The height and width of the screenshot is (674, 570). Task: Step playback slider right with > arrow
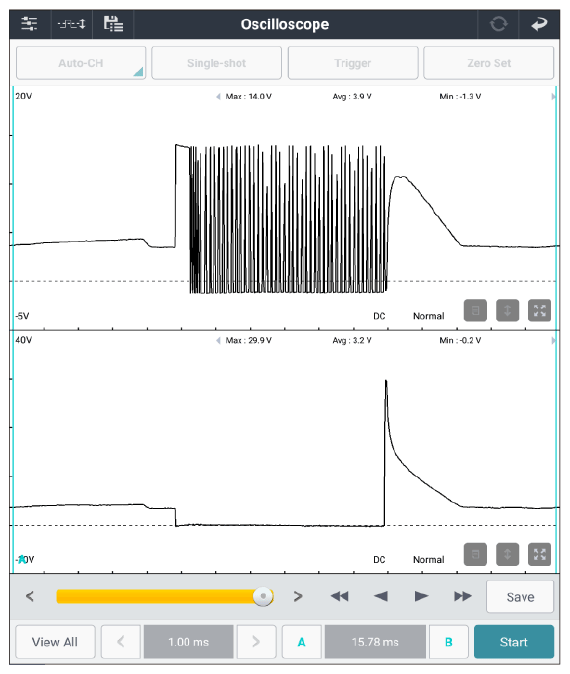[298, 596]
